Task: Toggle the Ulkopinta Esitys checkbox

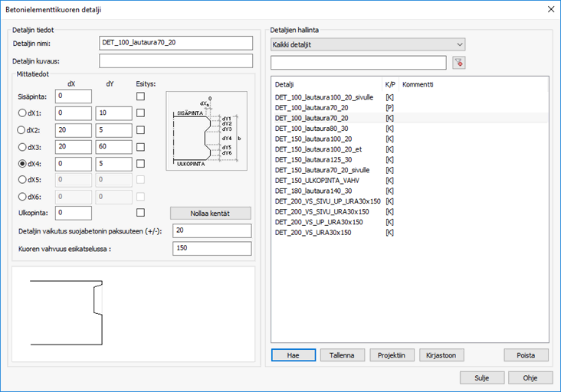Action: [x=140, y=213]
